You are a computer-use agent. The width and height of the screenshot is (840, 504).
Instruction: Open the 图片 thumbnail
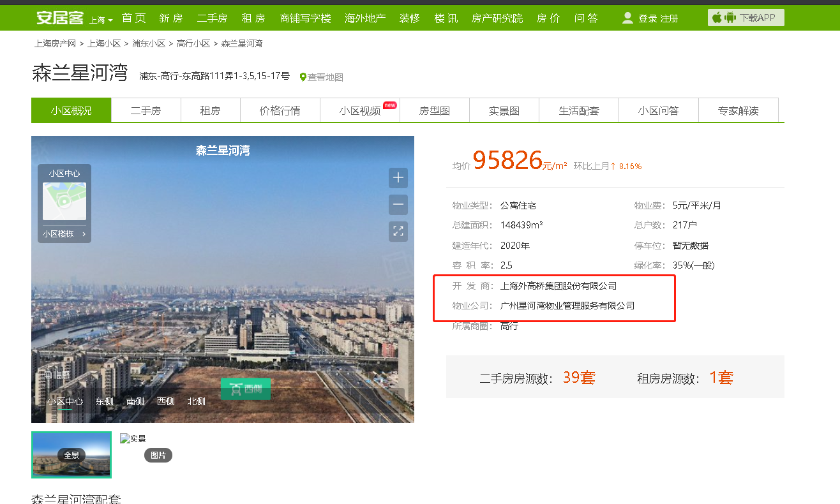click(158, 455)
